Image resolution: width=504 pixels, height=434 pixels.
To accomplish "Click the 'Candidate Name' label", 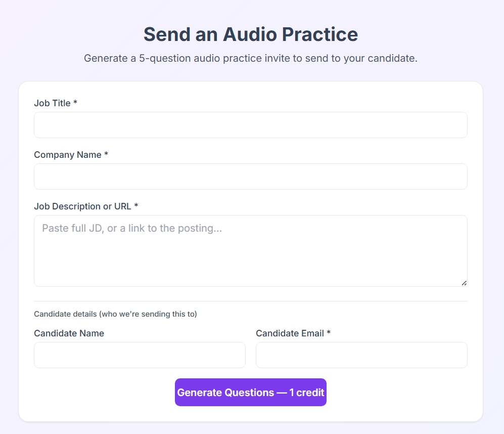I will (69, 333).
